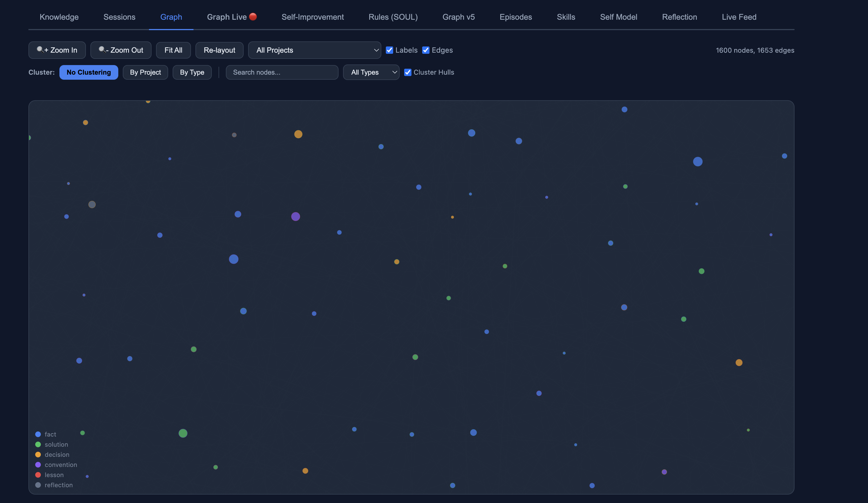The width and height of the screenshot is (868, 503).
Task: Cluster nodes By Project
Action: (145, 72)
